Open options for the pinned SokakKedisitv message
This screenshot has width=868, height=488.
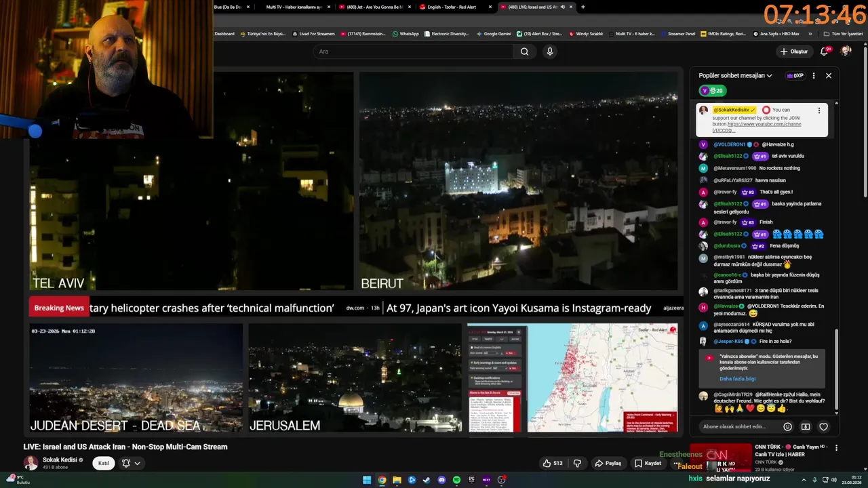coord(819,110)
